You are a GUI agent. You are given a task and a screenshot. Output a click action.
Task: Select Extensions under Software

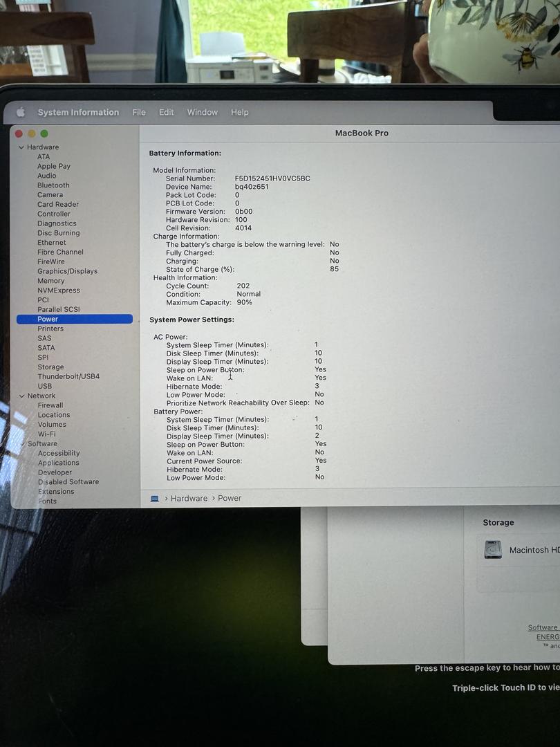point(56,492)
